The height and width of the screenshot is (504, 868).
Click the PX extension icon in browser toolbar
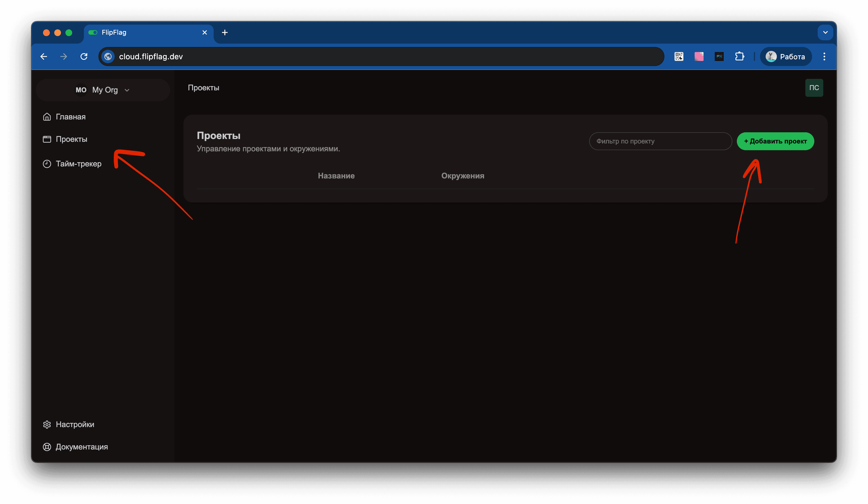pos(719,56)
